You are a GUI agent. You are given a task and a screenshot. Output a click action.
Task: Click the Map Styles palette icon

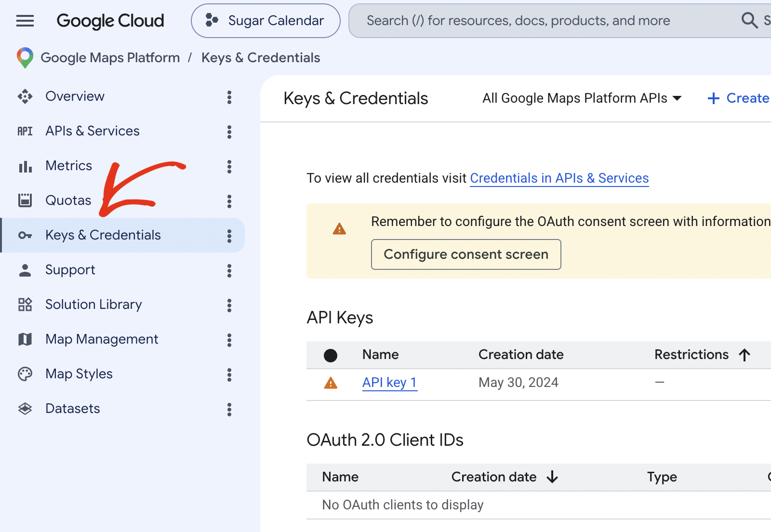point(25,374)
